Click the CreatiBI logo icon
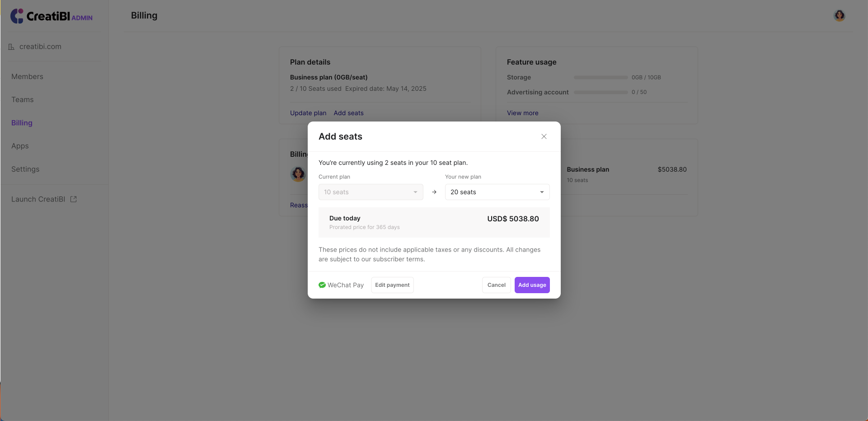The width and height of the screenshot is (868, 421). click(17, 16)
